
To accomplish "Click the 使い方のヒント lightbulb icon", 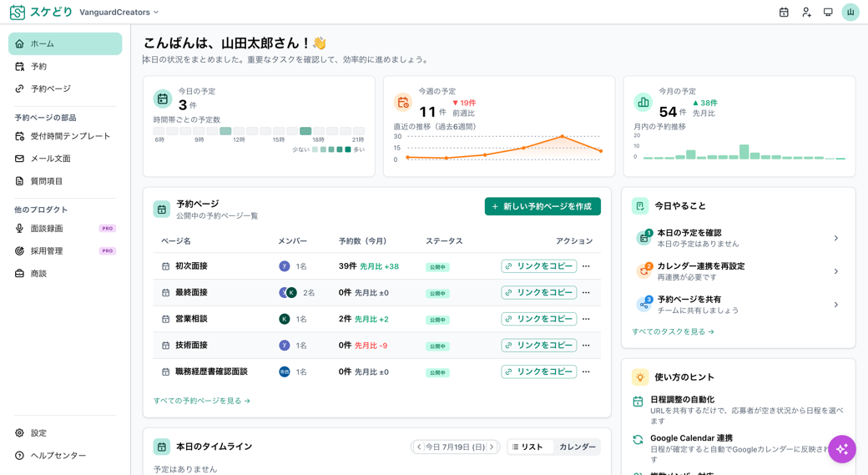I will (640, 377).
